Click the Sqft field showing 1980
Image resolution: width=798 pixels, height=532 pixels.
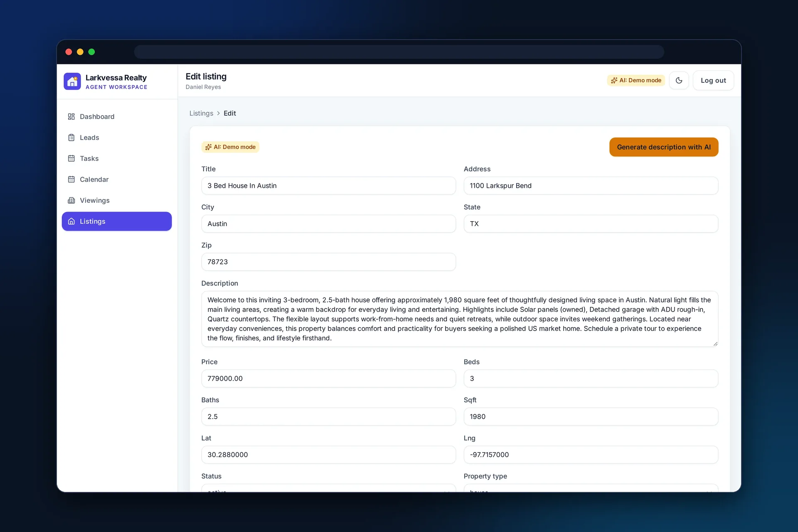tap(591, 417)
